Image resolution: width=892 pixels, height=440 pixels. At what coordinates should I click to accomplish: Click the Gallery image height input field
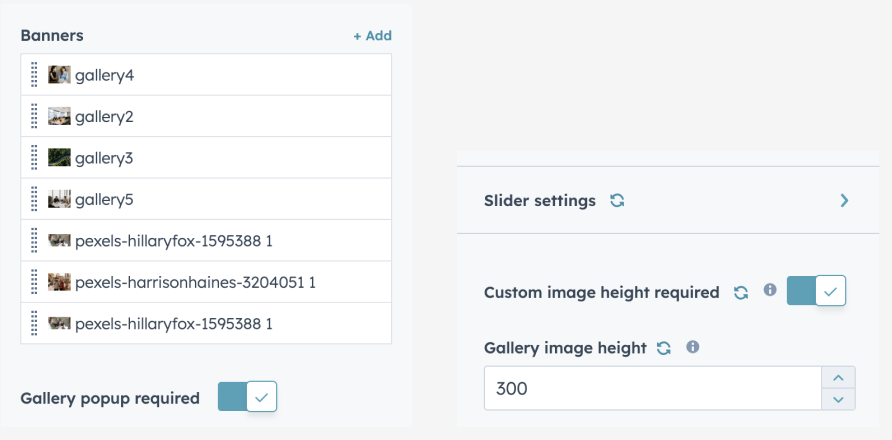[x=650, y=388]
